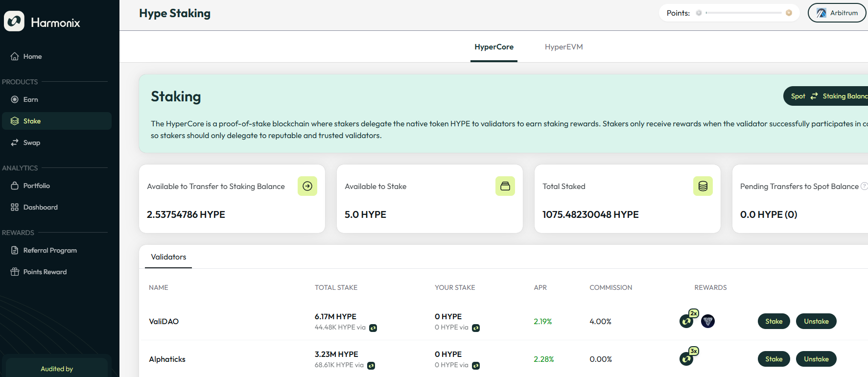Select the Validators tab
868x377 pixels.
click(x=168, y=257)
